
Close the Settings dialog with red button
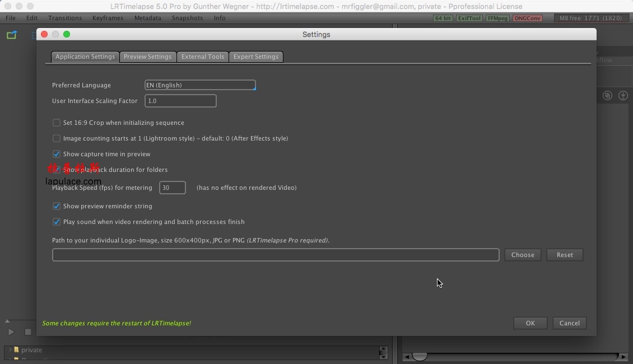tap(44, 34)
